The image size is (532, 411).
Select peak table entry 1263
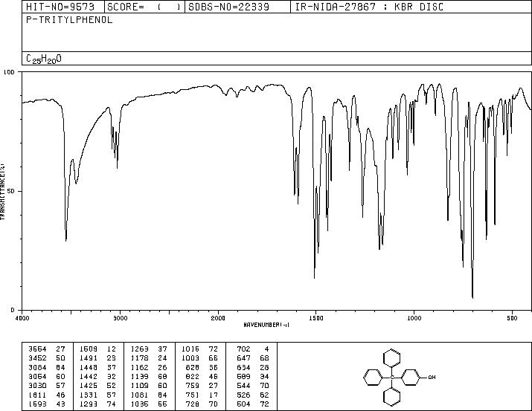pyautogui.click(x=139, y=349)
